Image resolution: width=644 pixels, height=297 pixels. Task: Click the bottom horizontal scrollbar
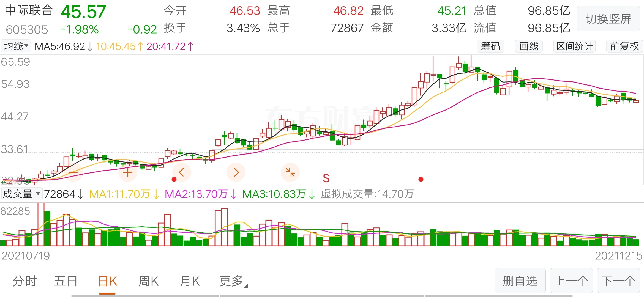(321, 296)
